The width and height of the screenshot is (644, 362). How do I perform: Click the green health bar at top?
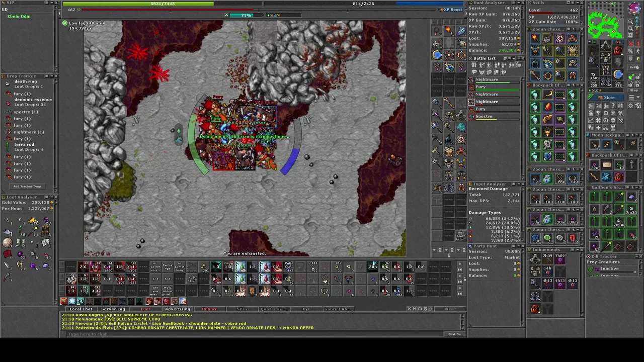[x=163, y=4]
